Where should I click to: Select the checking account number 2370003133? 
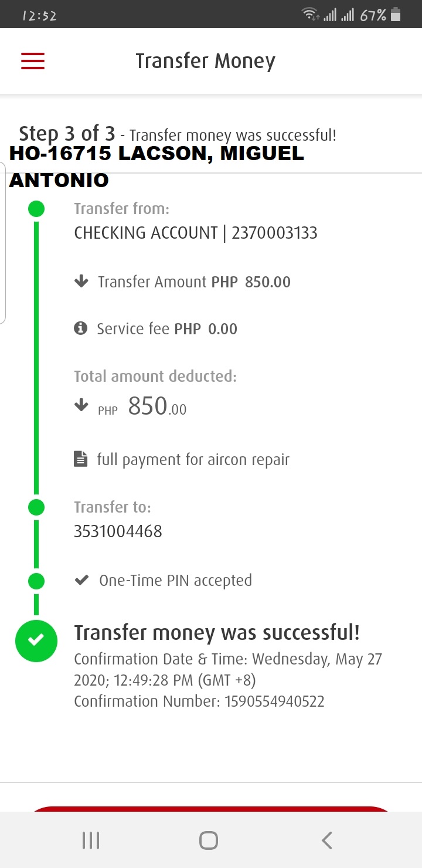(x=274, y=233)
